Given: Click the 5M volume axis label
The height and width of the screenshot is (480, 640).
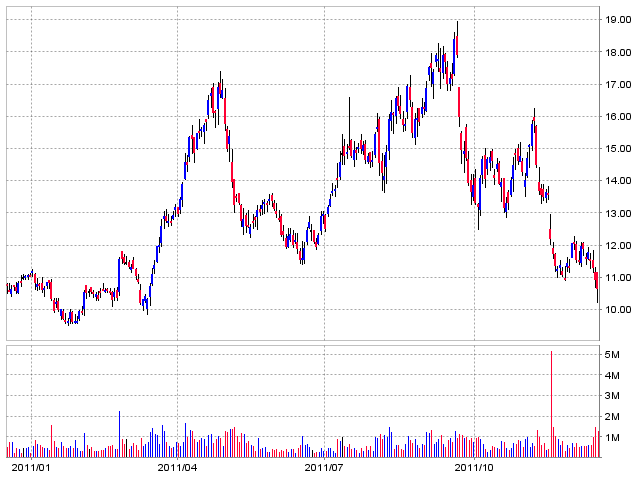Looking at the screenshot, I should [x=612, y=354].
